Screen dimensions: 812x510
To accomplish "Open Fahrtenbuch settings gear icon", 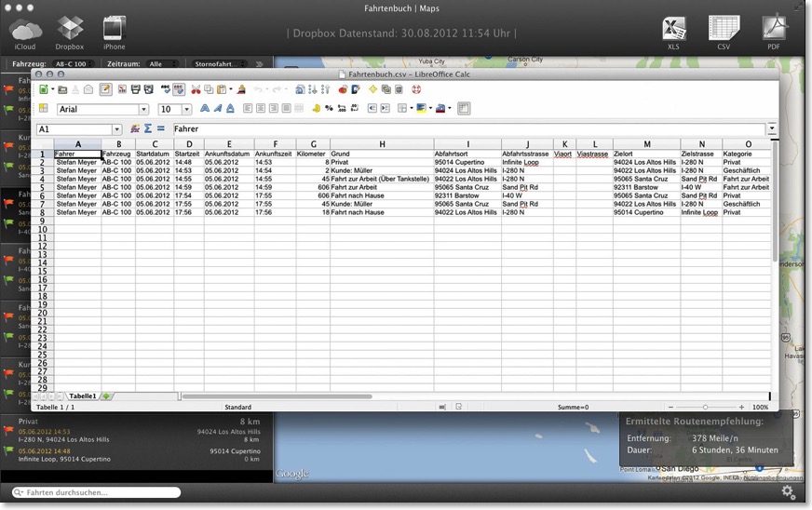I will pyautogui.click(x=788, y=492).
